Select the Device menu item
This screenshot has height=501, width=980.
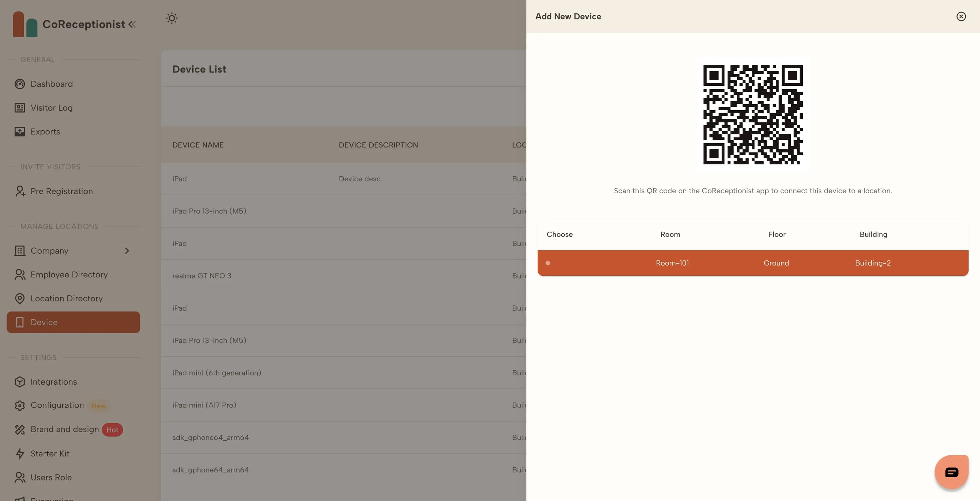tap(73, 322)
